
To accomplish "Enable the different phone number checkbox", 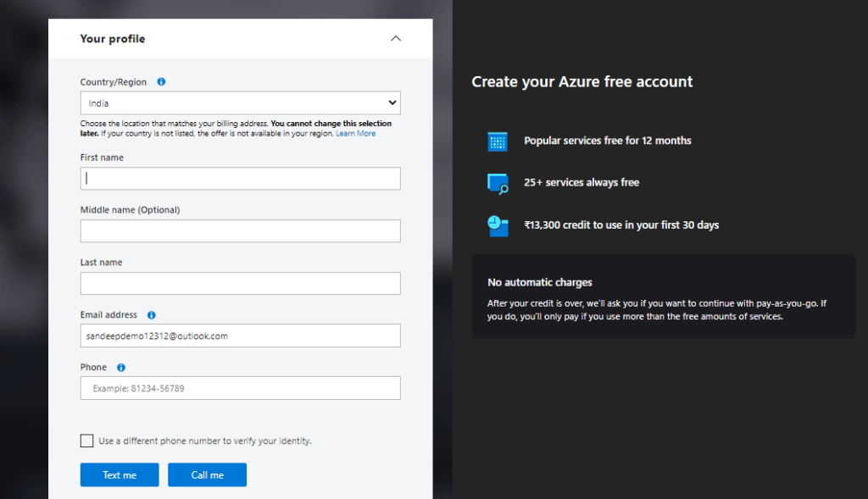I will (87, 441).
